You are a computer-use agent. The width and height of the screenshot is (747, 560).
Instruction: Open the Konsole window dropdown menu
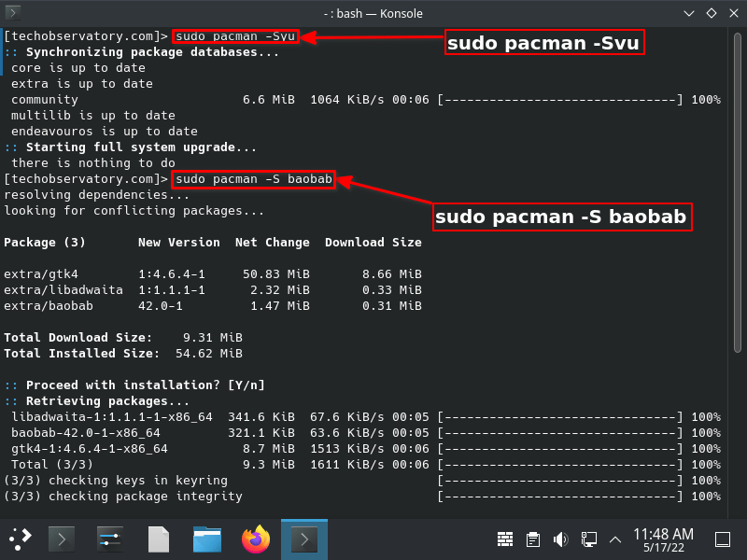688,13
